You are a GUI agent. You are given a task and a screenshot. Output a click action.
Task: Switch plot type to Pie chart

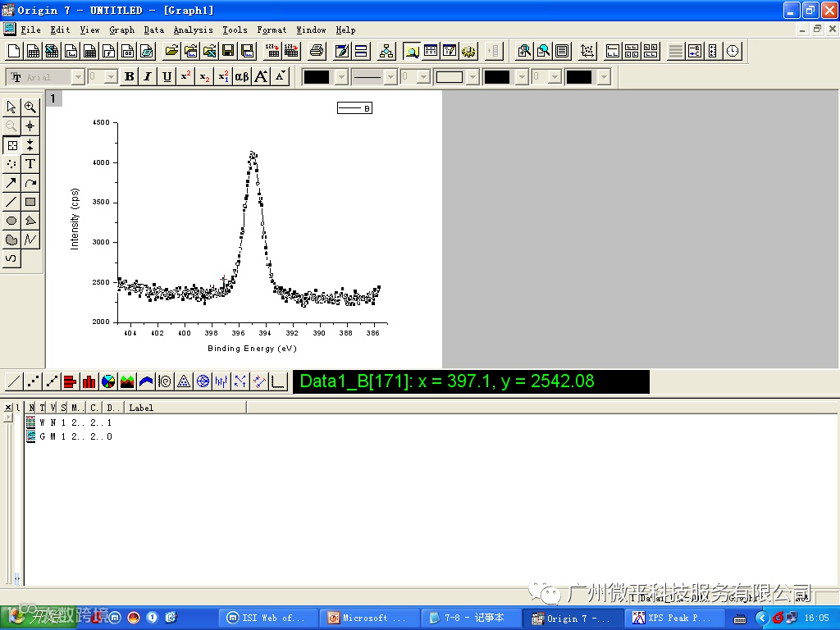108,381
